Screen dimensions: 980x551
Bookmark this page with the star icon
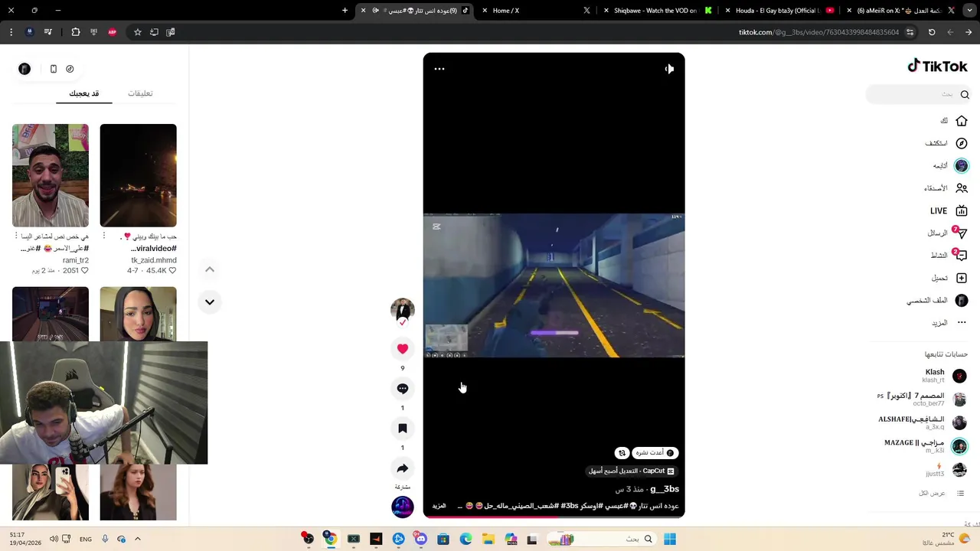(x=138, y=32)
